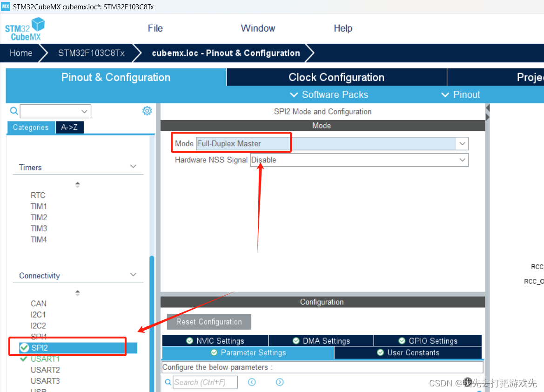Click the parameter Search (Ctrl+F) field
The image size is (544, 392).
pyautogui.click(x=205, y=382)
